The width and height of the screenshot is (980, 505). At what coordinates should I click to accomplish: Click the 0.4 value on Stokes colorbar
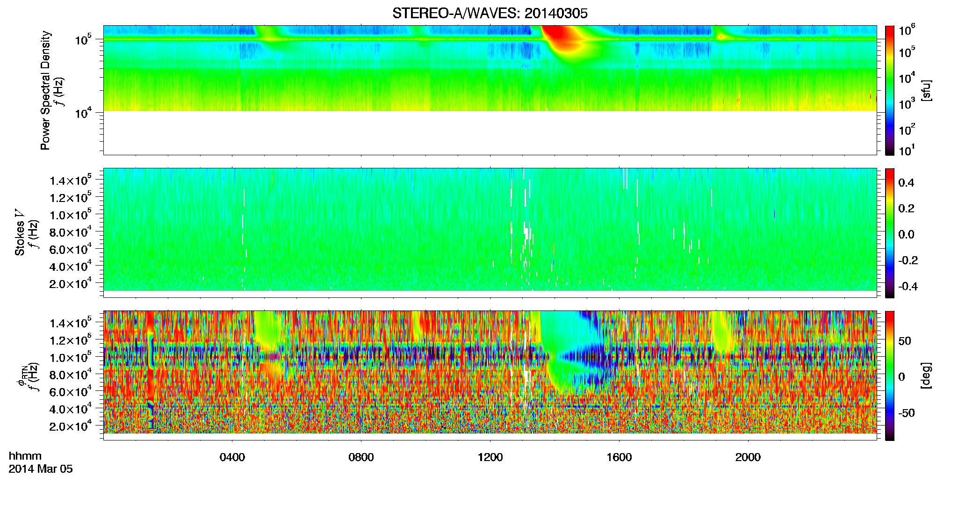pyautogui.click(x=906, y=183)
